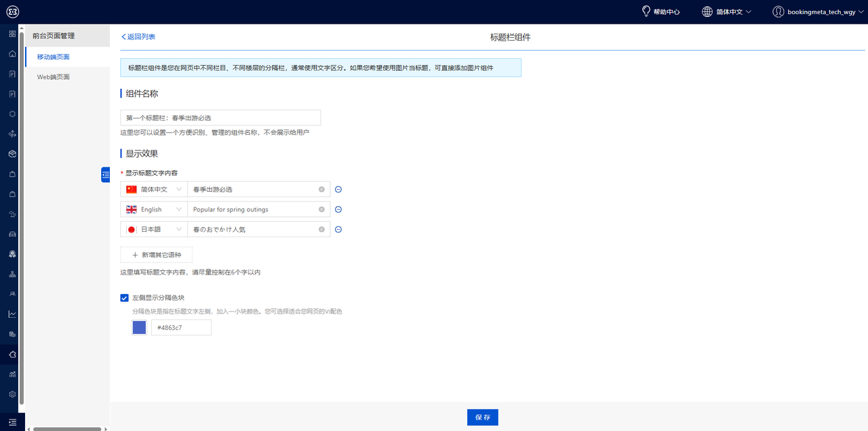Image resolution: width=868 pixels, height=431 pixels.
Task: Click the puzzle piece icon in the sidebar
Action: click(12, 354)
